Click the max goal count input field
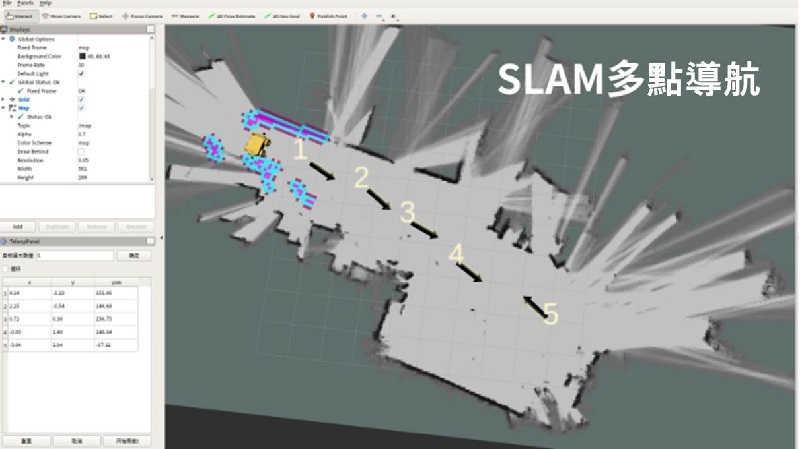Viewport: 800px width, 449px height. (75, 256)
